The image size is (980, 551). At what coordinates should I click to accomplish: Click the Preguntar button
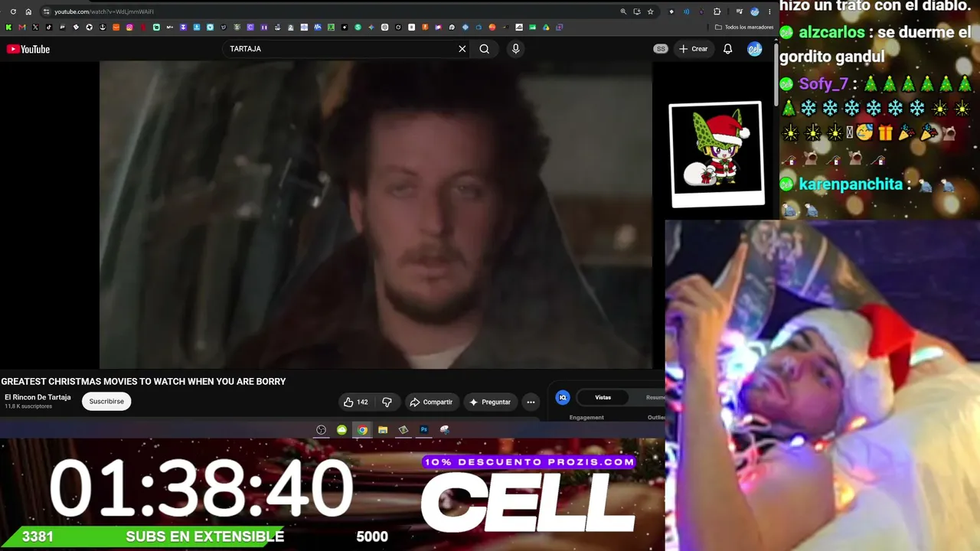click(x=490, y=402)
